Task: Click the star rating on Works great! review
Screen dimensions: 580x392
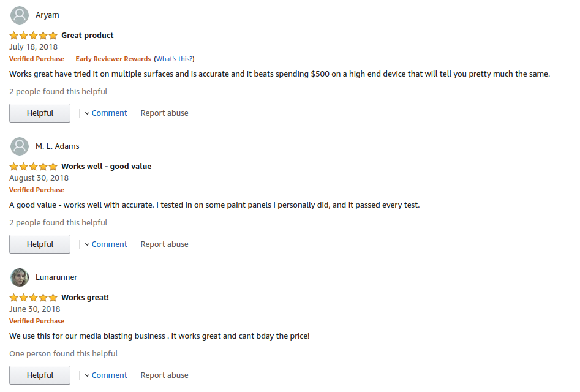Action: click(33, 297)
